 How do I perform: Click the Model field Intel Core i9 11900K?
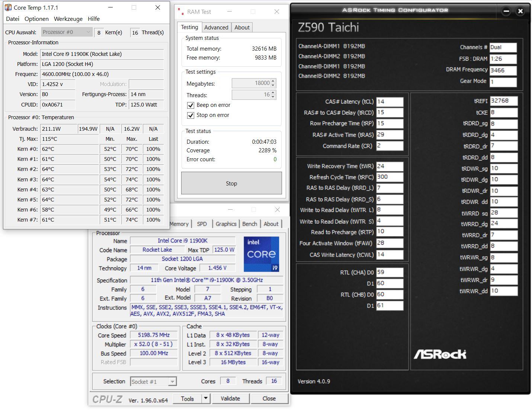pos(102,54)
